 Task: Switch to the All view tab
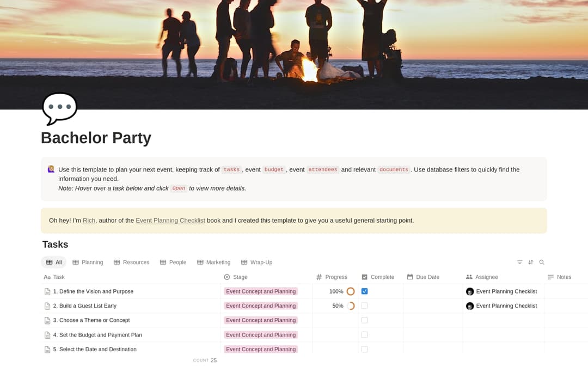pyautogui.click(x=53, y=262)
